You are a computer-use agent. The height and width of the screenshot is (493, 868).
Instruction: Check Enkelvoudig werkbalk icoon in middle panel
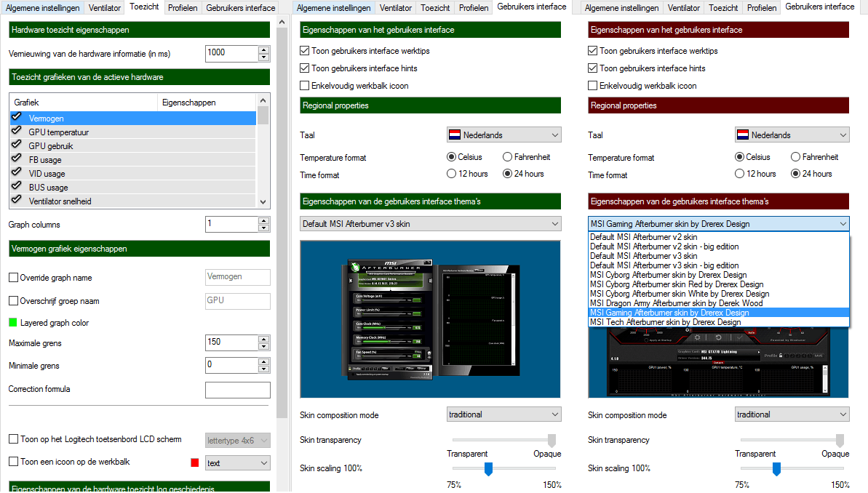coord(304,86)
